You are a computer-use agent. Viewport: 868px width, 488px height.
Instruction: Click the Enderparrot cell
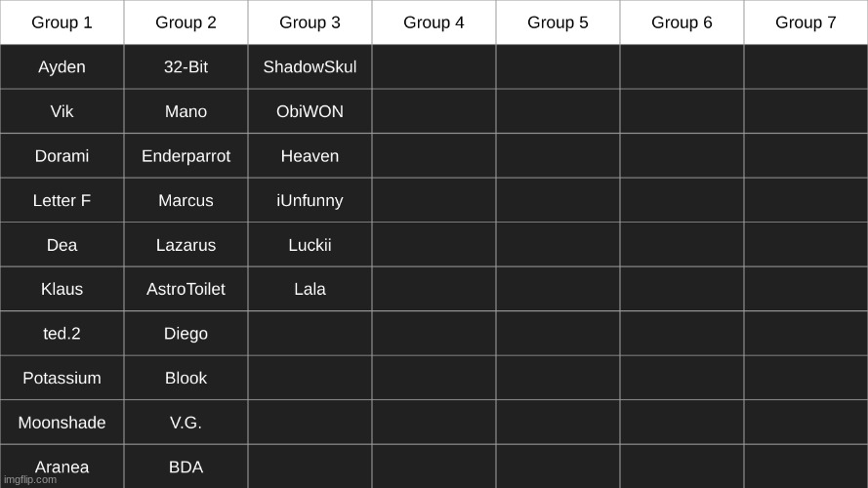186,156
